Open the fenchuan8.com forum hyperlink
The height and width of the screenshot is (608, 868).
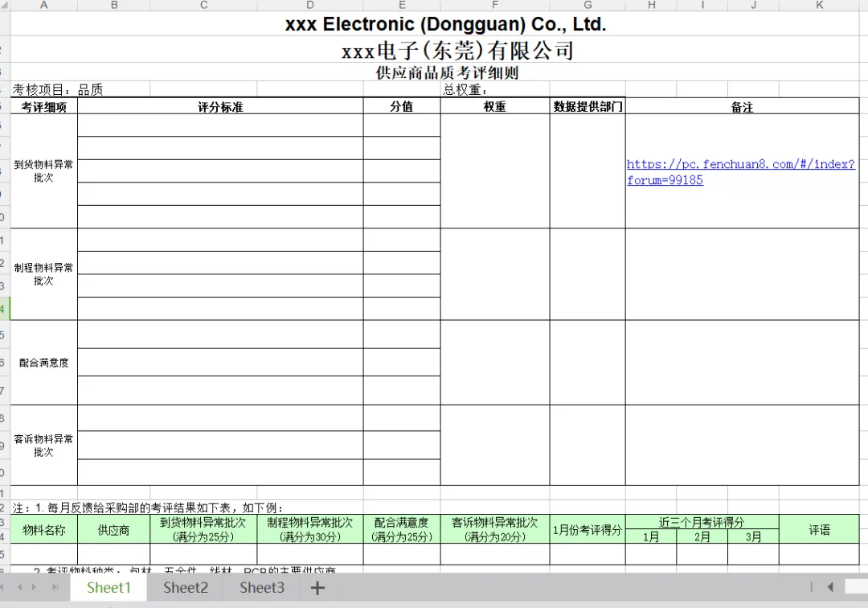coord(741,171)
